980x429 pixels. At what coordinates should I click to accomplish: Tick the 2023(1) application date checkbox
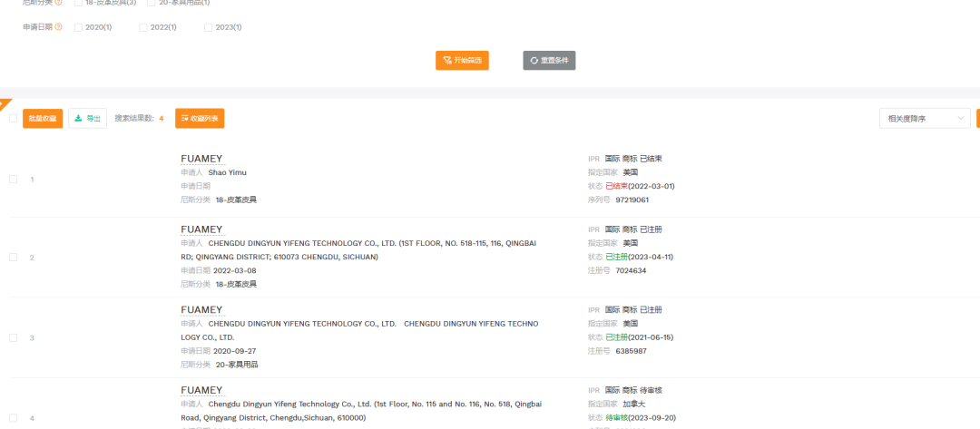click(x=208, y=27)
